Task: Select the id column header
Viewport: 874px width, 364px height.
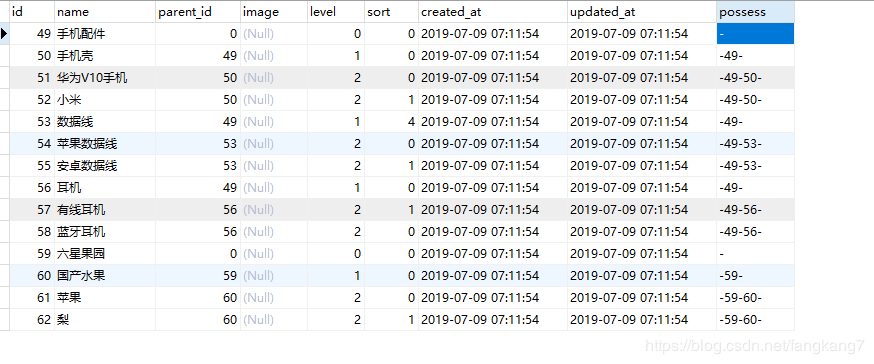Action: click(32, 12)
